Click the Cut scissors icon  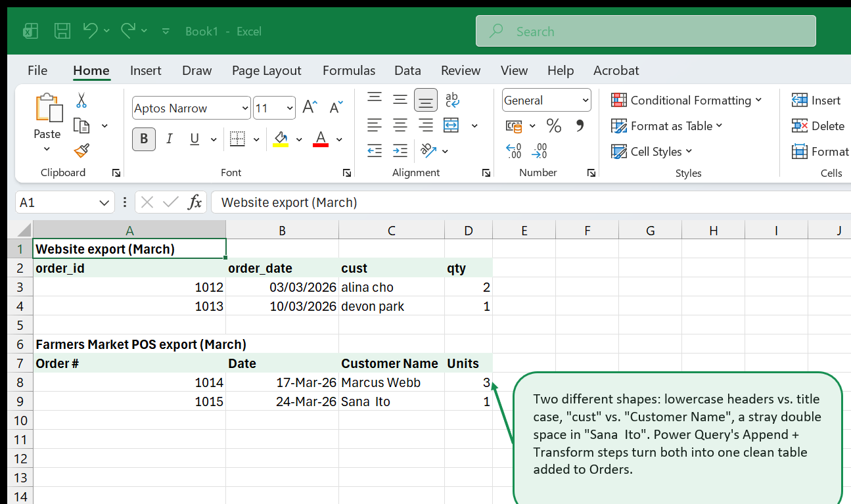click(x=81, y=100)
